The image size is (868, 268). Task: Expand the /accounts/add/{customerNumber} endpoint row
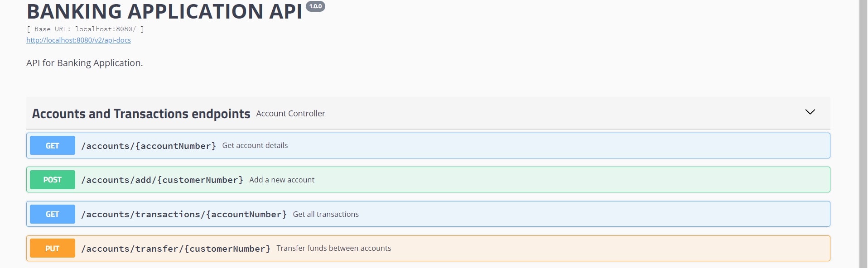pos(362,179)
